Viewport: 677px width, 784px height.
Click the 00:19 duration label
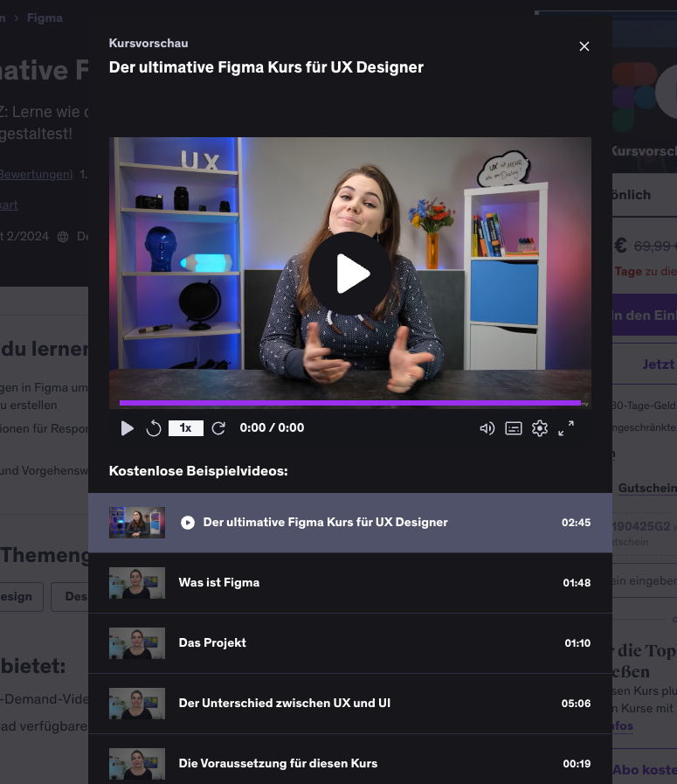coord(577,764)
